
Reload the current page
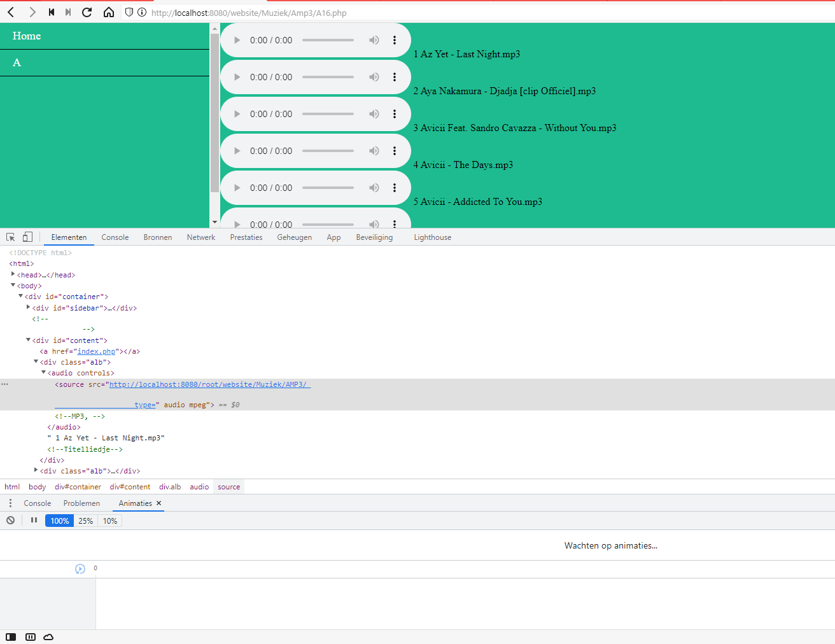coord(87,12)
